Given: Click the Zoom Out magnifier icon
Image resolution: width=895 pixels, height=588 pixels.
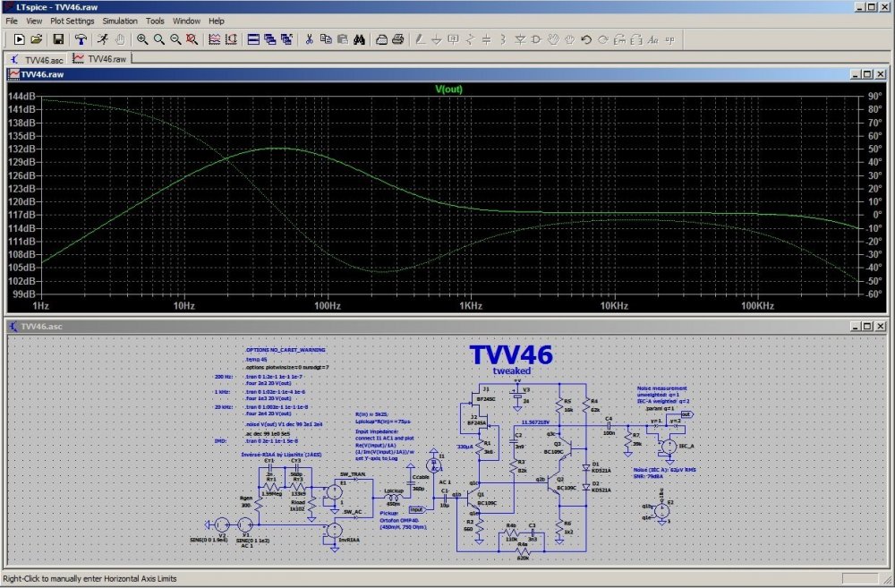Looking at the screenshot, I should pos(175,39).
